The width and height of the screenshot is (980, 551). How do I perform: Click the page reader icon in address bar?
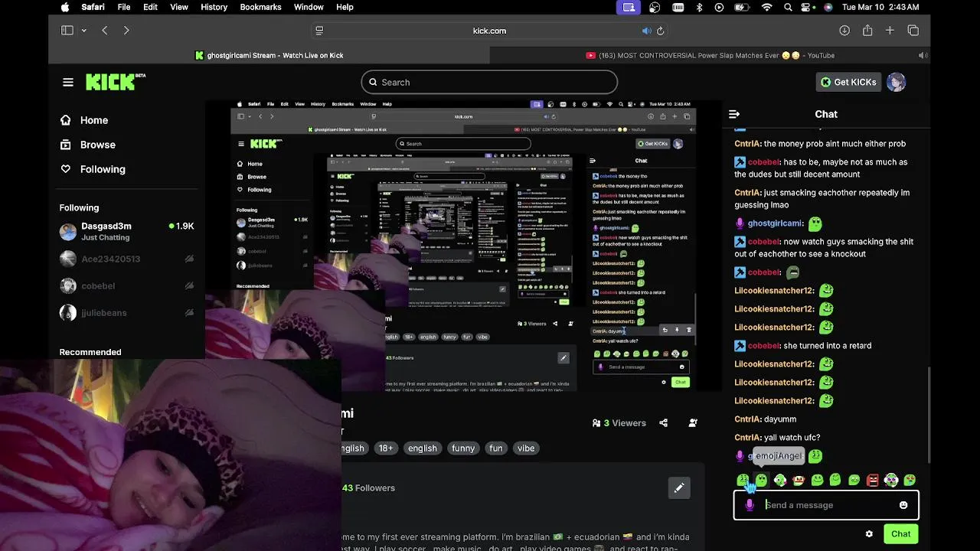[x=319, y=31]
